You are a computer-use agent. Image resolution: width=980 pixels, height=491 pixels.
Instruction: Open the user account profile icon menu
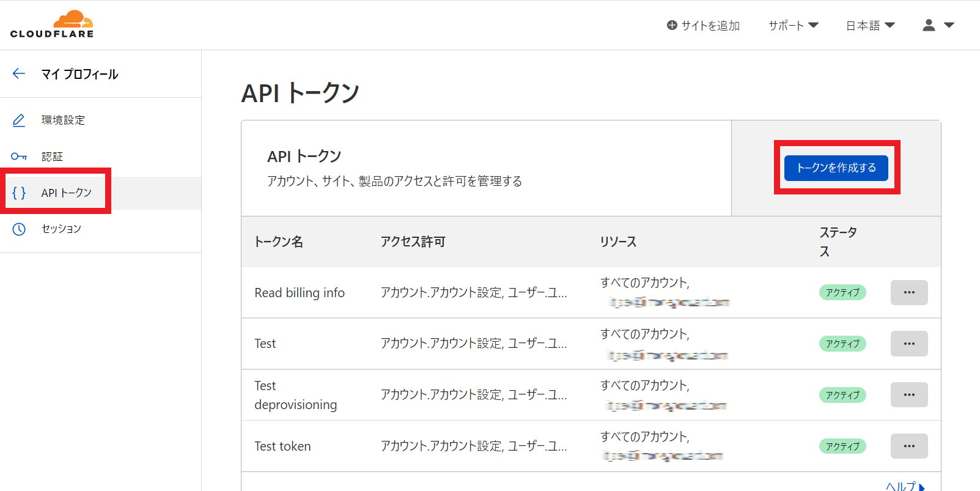(x=929, y=25)
